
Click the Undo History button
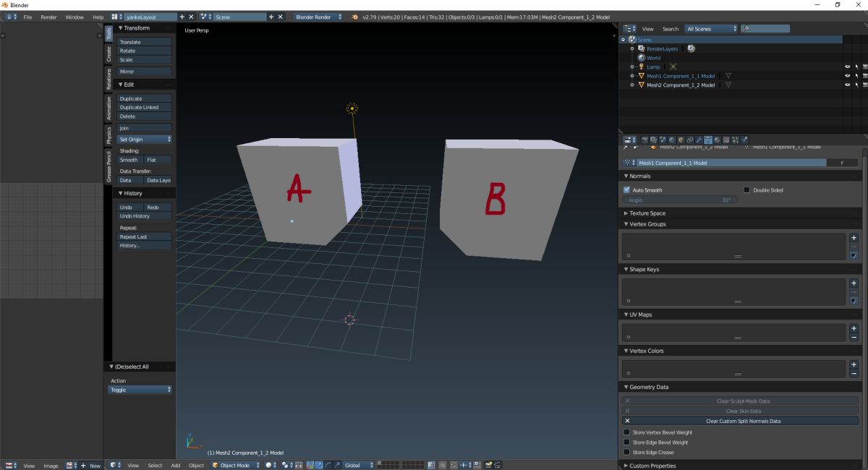point(145,215)
